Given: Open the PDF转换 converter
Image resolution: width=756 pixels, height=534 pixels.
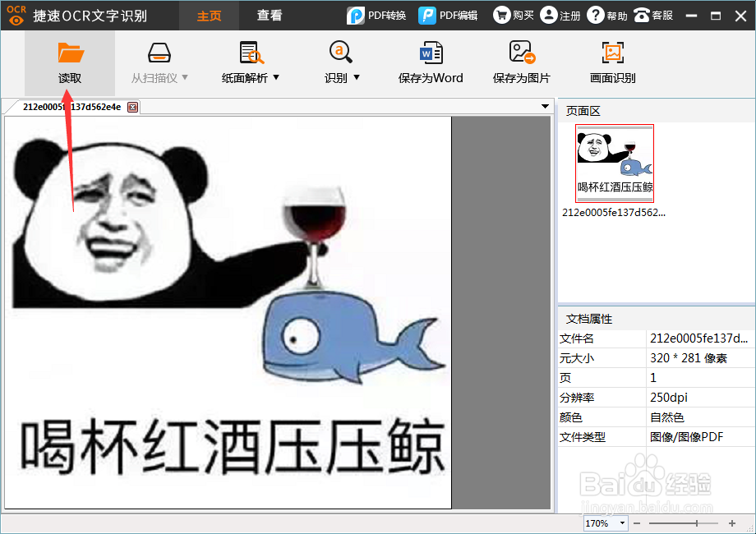Looking at the screenshot, I should (376, 15).
